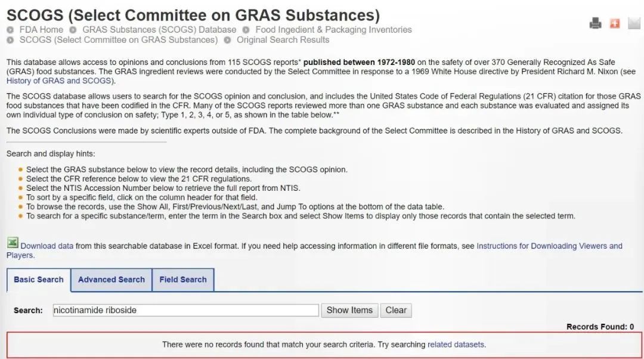Click the red plus share icon
Viewport: 644px width, 359px height.
click(x=615, y=23)
